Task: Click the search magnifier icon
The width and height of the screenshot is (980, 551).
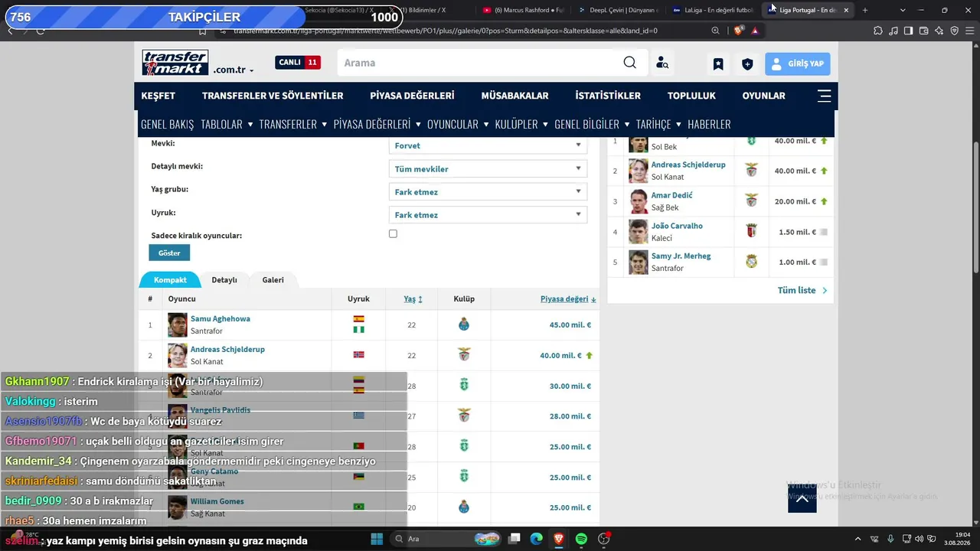Action: click(629, 63)
